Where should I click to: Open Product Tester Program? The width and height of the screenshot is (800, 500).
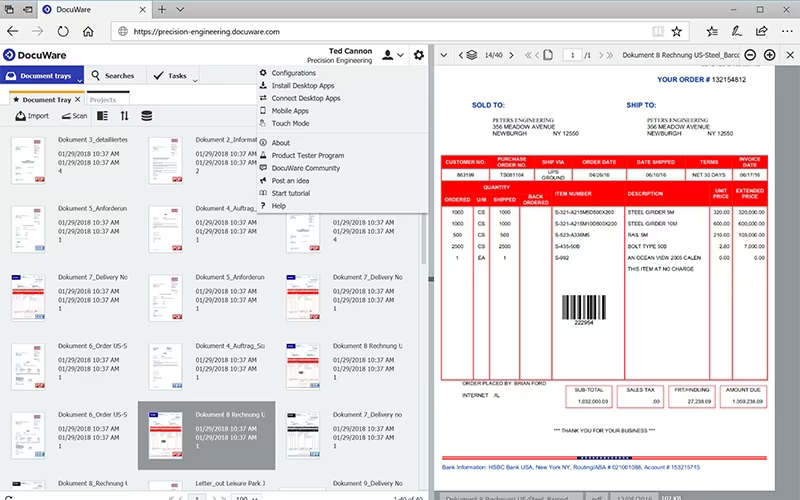click(308, 156)
